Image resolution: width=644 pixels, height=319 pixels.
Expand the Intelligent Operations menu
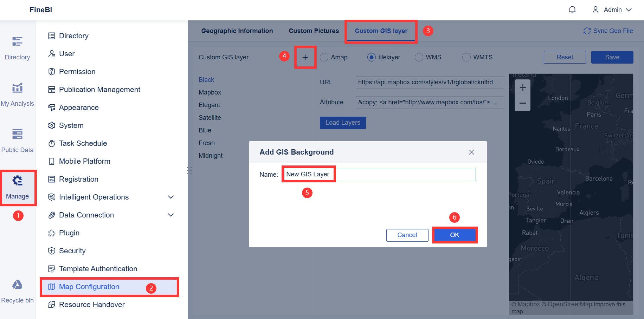pyautogui.click(x=171, y=197)
